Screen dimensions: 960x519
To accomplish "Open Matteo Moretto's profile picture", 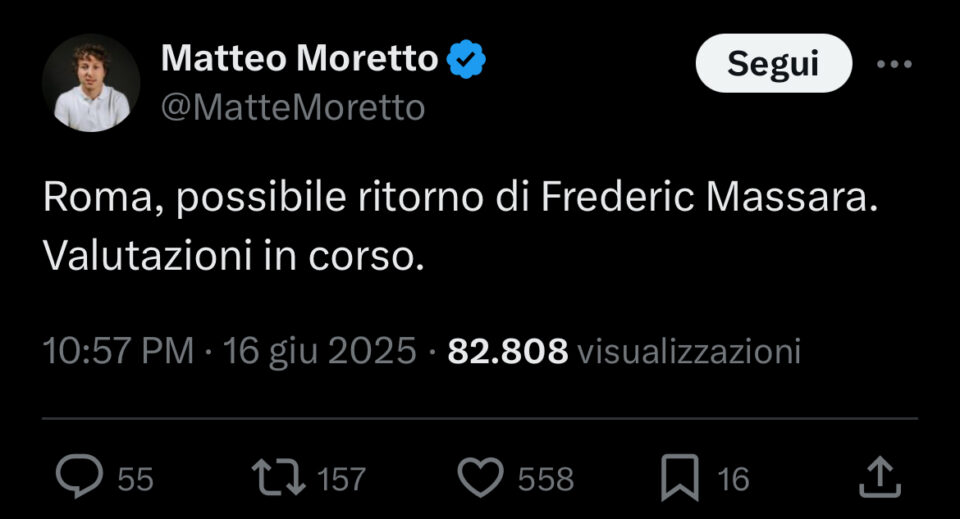I will pyautogui.click(x=91, y=83).
